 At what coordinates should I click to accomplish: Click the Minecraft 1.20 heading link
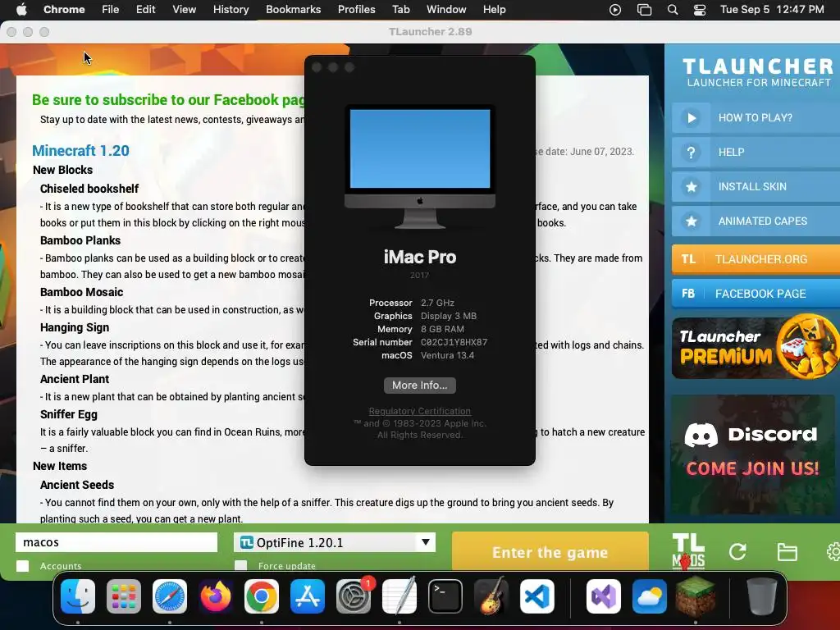click(x=80, y=151)
